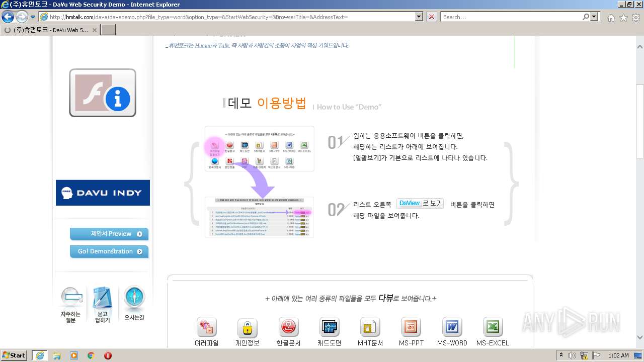Screen dimensions: 644x362
Task: Open Internet Explorer from the taskbar
Action: click(39, 355)
